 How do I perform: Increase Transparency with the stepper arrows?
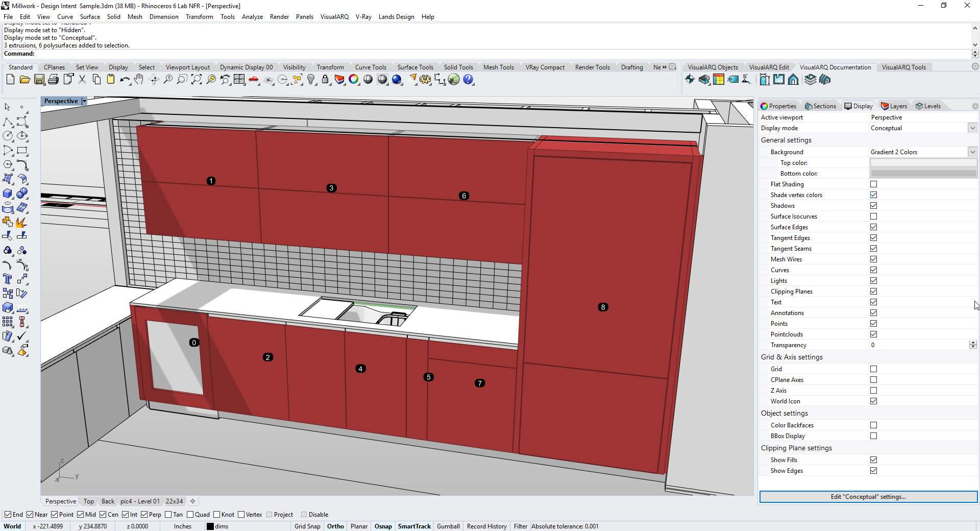(x=973, y=343)
